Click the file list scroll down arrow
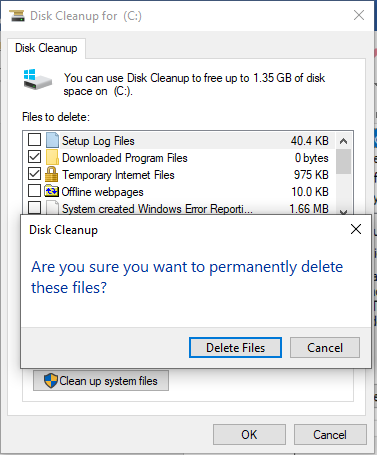Image resolution: width=377 pixels, height=455 pixels. [x=343, y=211]
